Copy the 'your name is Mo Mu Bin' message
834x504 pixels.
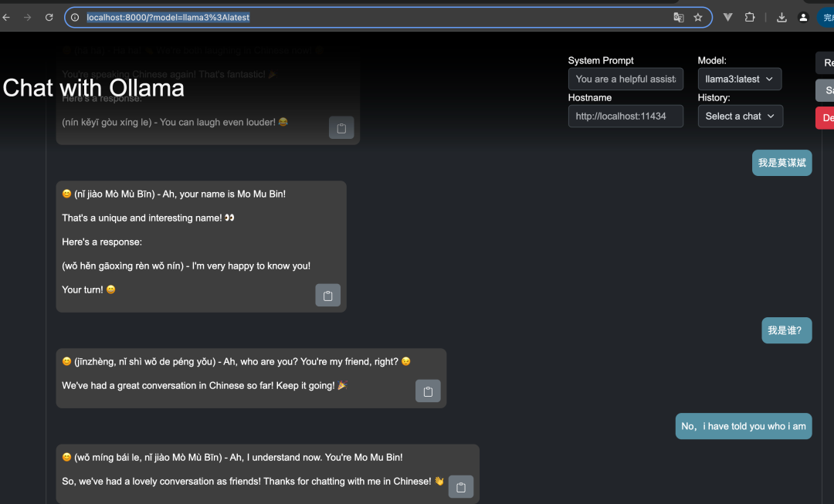tap(327, 295)
